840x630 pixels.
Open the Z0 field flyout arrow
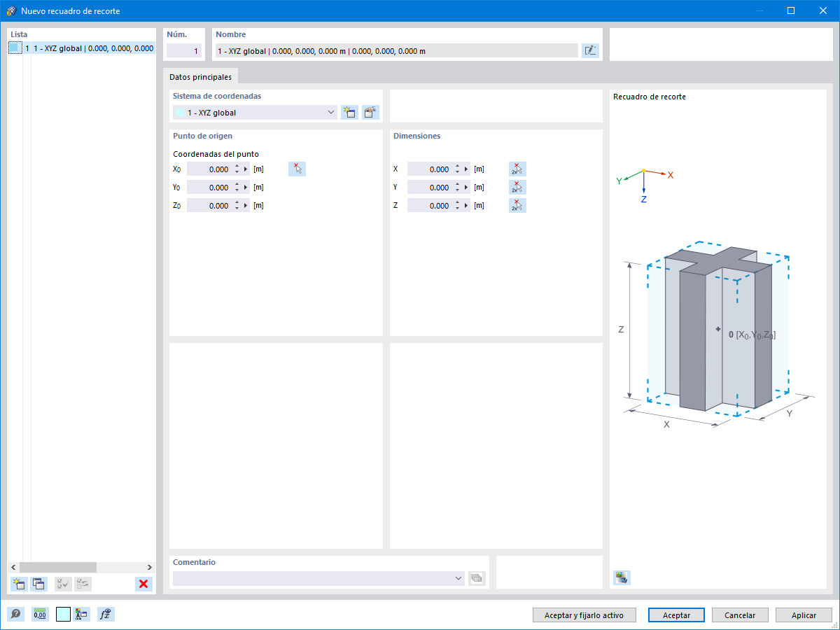coord(246,205)
